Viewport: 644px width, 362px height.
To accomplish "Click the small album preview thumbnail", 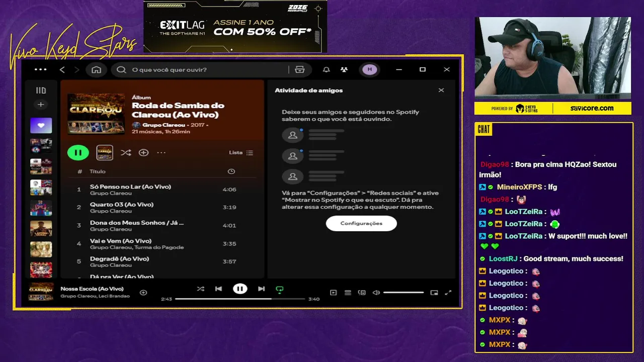I will point(105,152).
